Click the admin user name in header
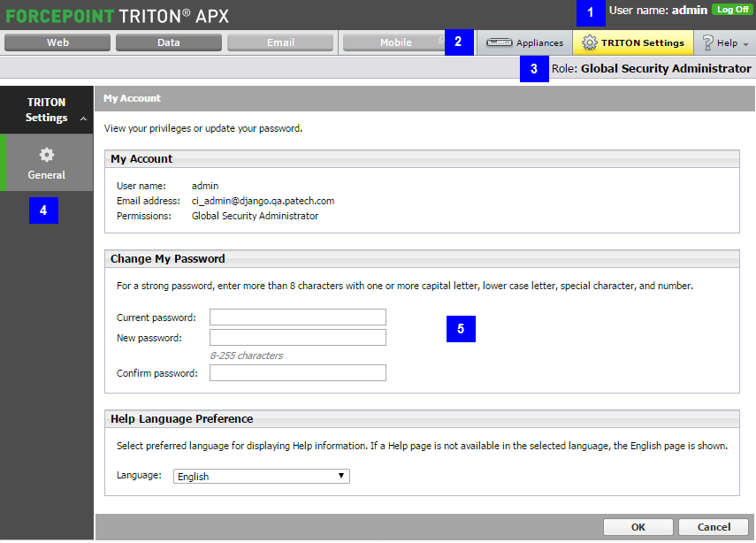The height and width of the screenshot is (543, 756). pos(690,10)
